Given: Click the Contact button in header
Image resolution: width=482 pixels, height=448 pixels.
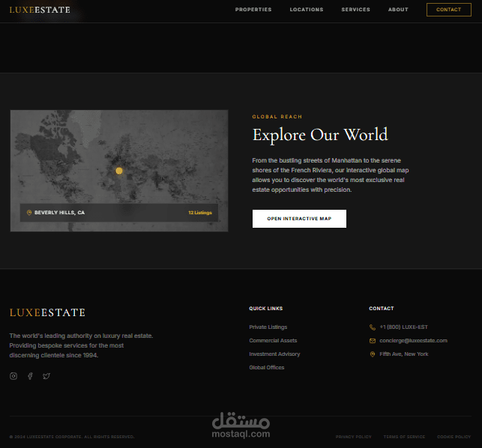Looking at the screenshot, I should click(x=449, y=10).
